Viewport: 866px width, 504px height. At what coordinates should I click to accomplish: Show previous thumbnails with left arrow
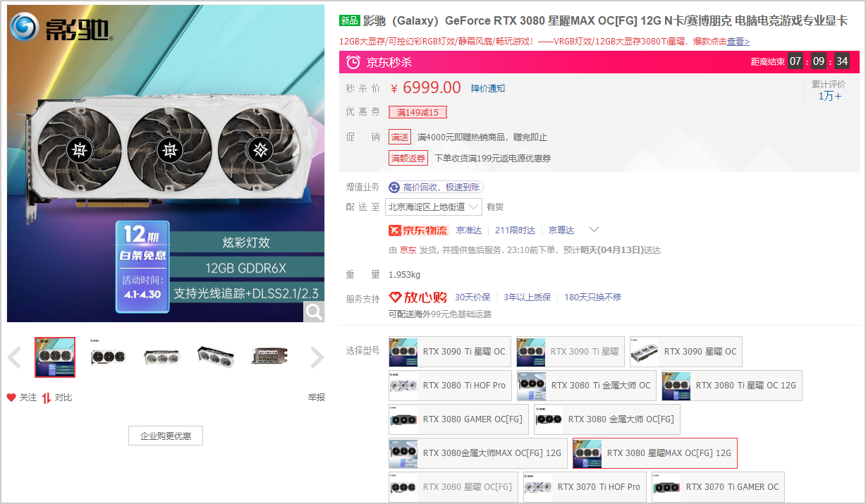tap(15, 358)
